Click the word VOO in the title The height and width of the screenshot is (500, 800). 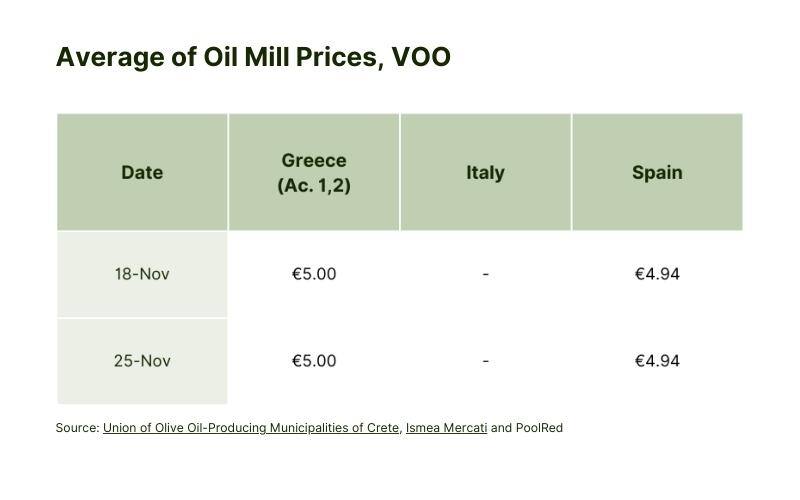coord(421,57)
